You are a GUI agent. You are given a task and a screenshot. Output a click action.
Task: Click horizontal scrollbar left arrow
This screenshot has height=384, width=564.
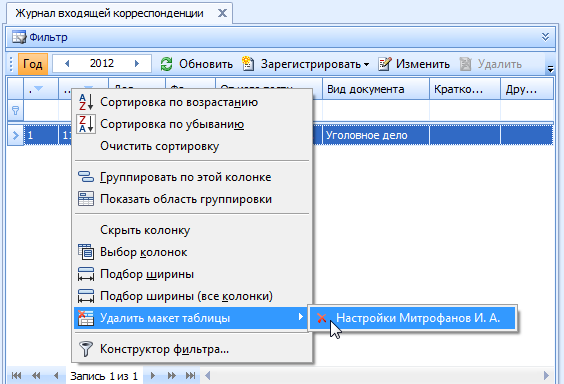coord(208,376)
